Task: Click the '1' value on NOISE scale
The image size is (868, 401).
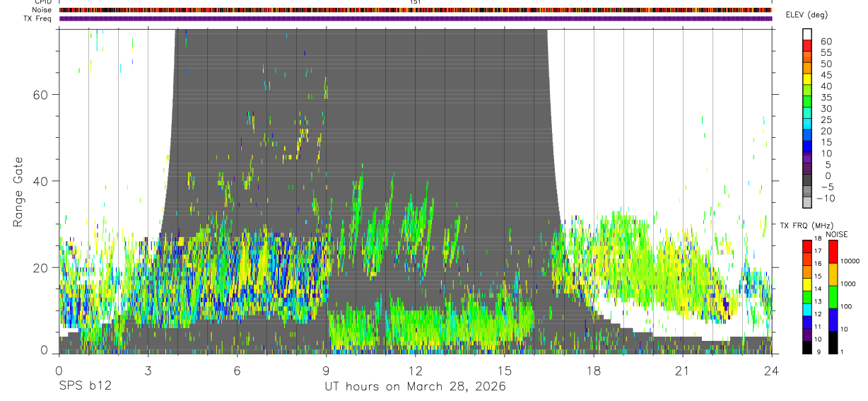Action: pos(843,351)
